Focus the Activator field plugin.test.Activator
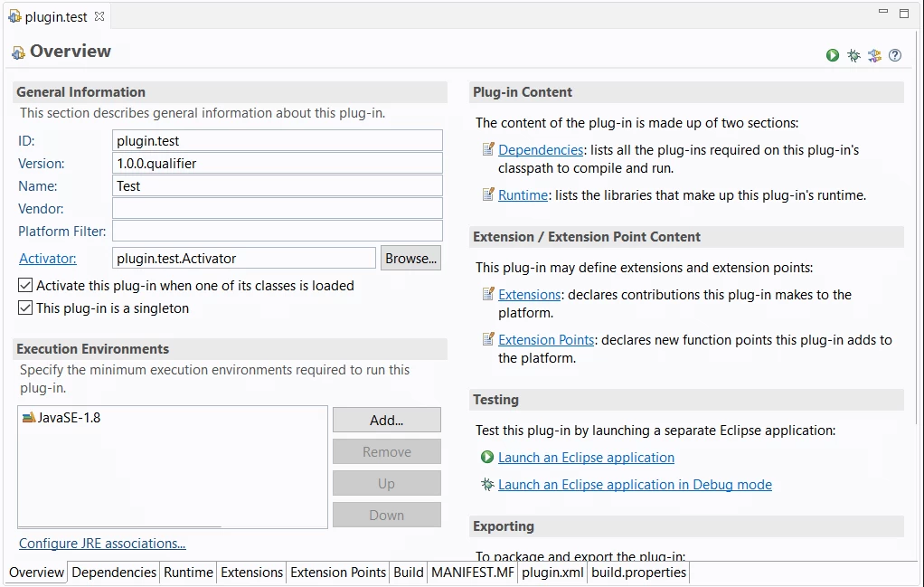 [x=244, y=258]
